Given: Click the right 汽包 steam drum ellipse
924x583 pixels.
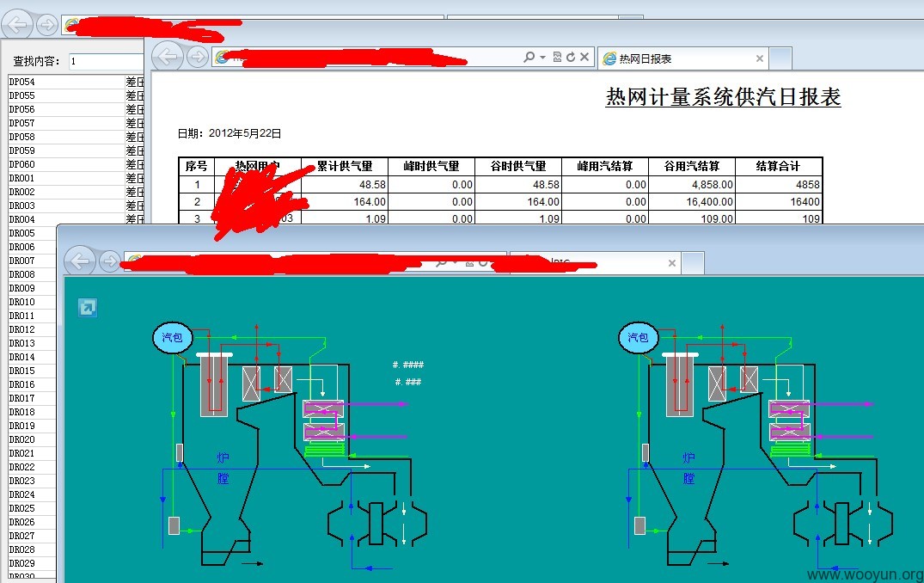Looking at the screenshot, I should pyautogui.click(x=638, y=338).
